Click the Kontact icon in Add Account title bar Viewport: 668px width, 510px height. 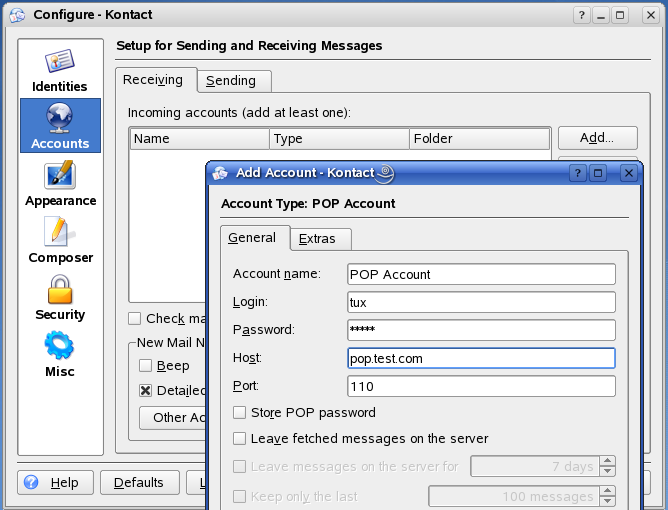pos(220,173)
